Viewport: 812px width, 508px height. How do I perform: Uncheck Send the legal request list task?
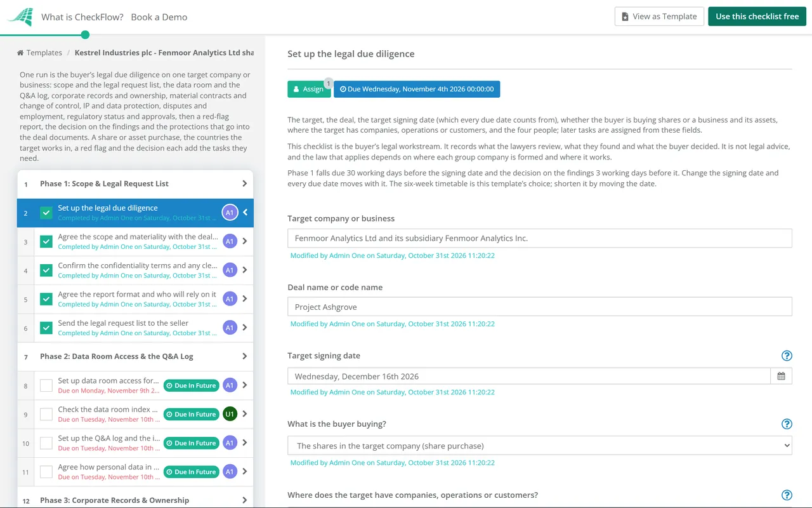[46, 328]
